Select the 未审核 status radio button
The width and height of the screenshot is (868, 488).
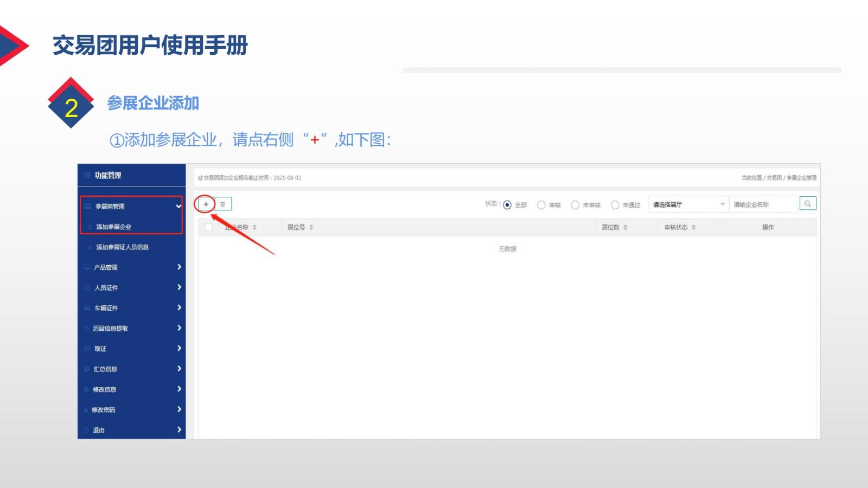tap(575, 205)
